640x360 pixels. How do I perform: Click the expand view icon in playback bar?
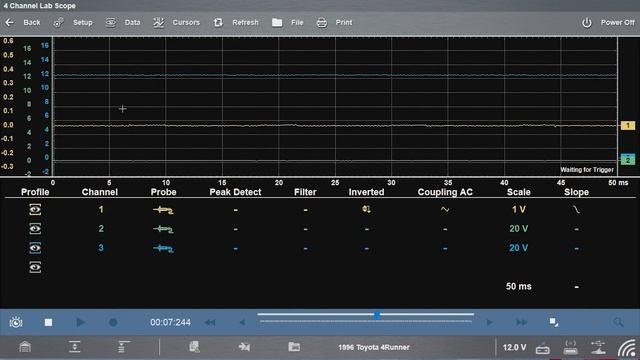(554, 322)
